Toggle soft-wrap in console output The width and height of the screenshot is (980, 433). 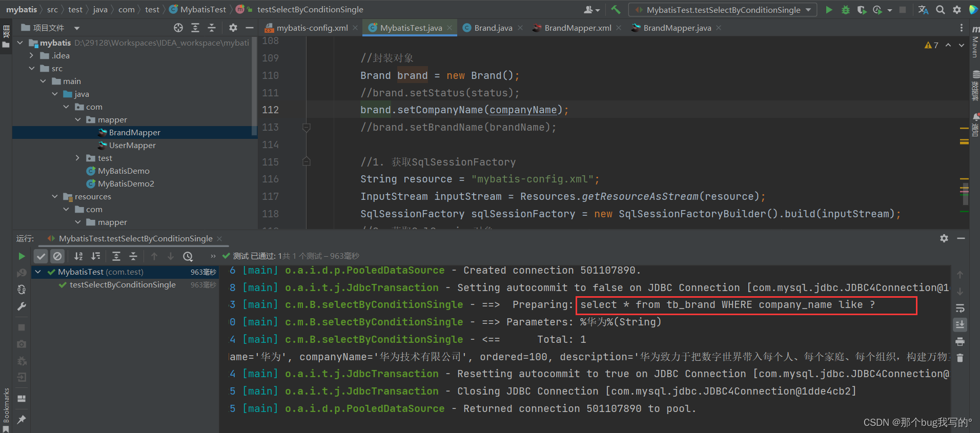coord(960,308)
